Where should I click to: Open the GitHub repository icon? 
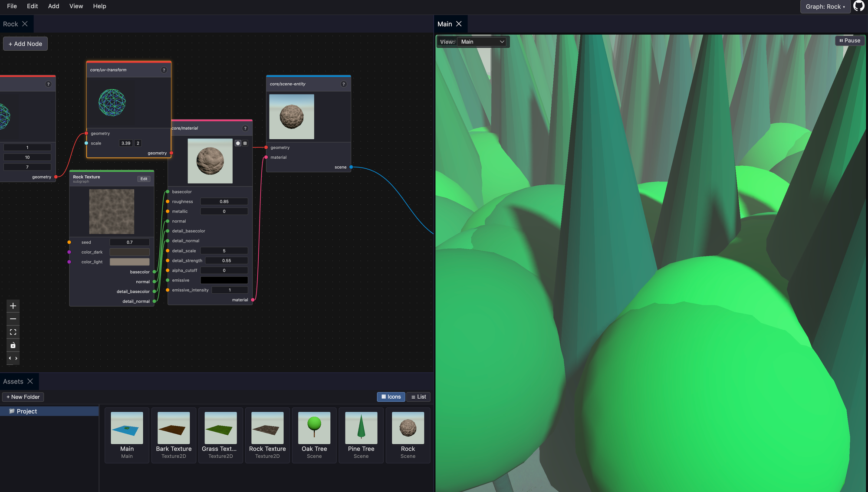(x=859, y=6)
